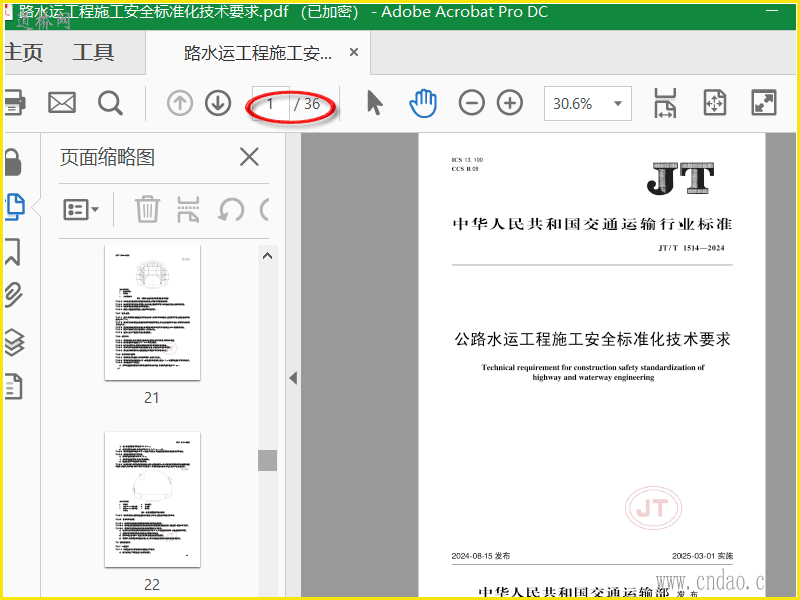The height and width of the screenshot is (600, 800).
Task: Open the 工具 tab
Action: point(93,53)
